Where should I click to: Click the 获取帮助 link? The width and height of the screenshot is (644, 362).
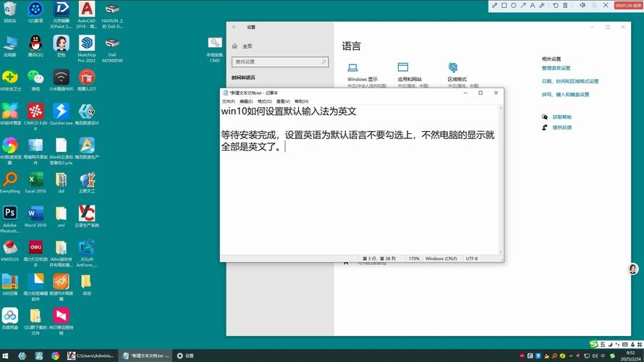point(562,117)
